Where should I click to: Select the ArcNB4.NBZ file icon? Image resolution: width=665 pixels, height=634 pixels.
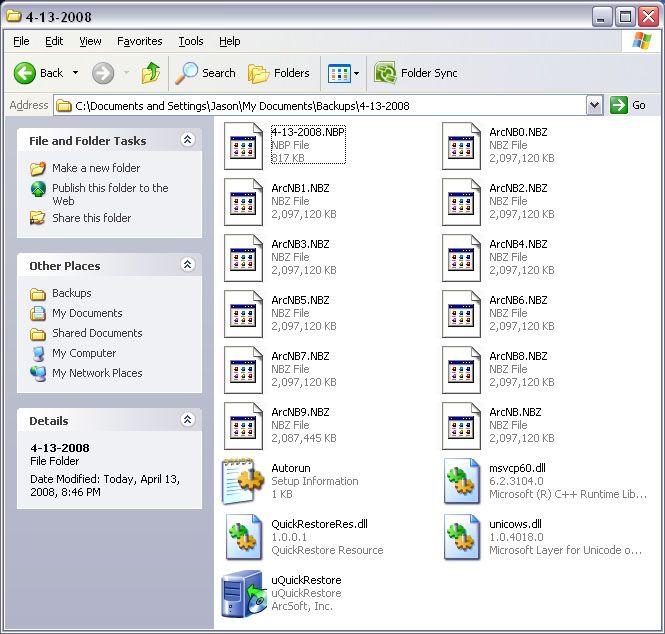click(461, 258)
